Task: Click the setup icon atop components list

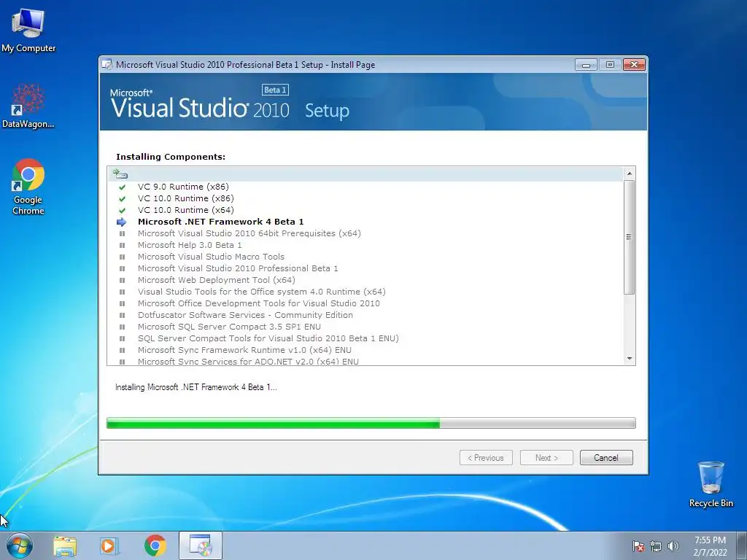Action: click(x=120, y=174)
